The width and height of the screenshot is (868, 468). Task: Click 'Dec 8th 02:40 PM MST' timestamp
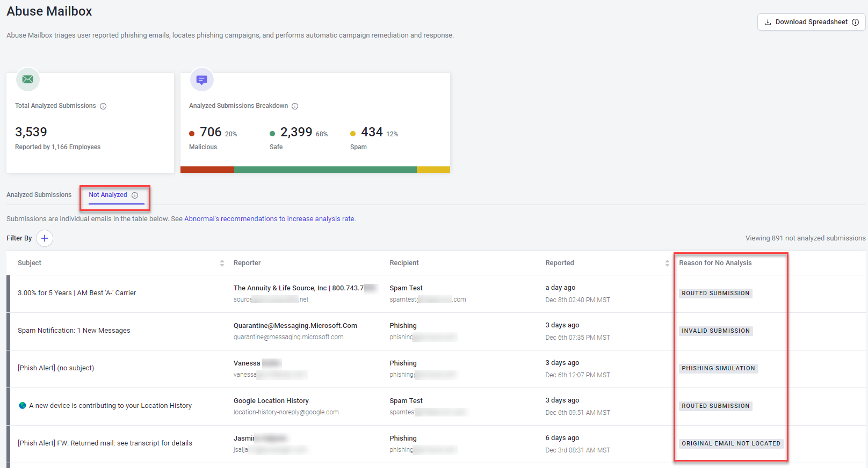click(x=577, y=300)
